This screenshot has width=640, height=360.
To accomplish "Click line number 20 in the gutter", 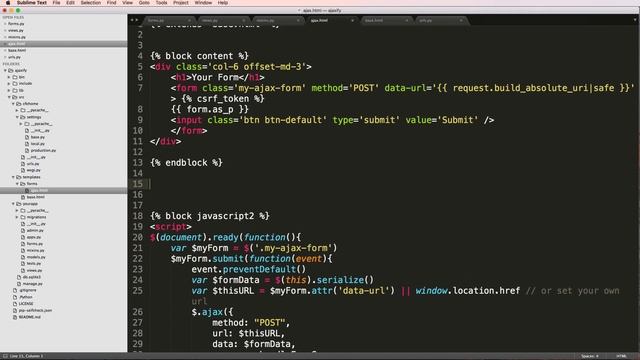I will click(138, 237).
